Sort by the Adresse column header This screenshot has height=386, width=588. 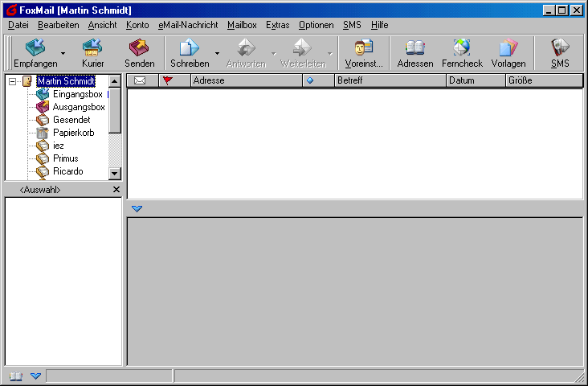tap(247, 80)
